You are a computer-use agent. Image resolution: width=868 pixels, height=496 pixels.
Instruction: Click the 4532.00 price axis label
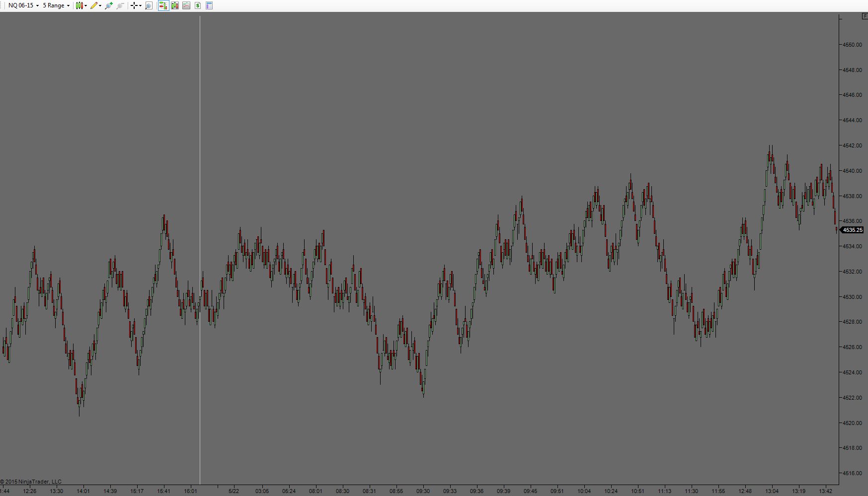[852, 272]
